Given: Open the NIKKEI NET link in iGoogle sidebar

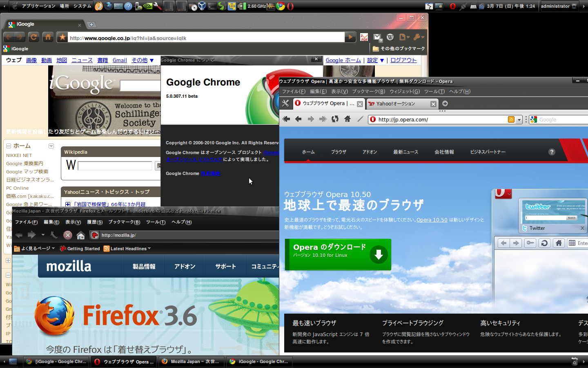Looking at the screenshot, I should 19,155.
